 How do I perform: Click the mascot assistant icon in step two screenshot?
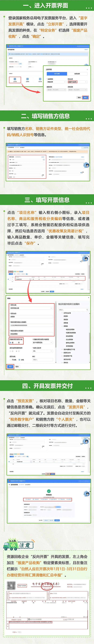pyautogui.click(x=86, y=165)
